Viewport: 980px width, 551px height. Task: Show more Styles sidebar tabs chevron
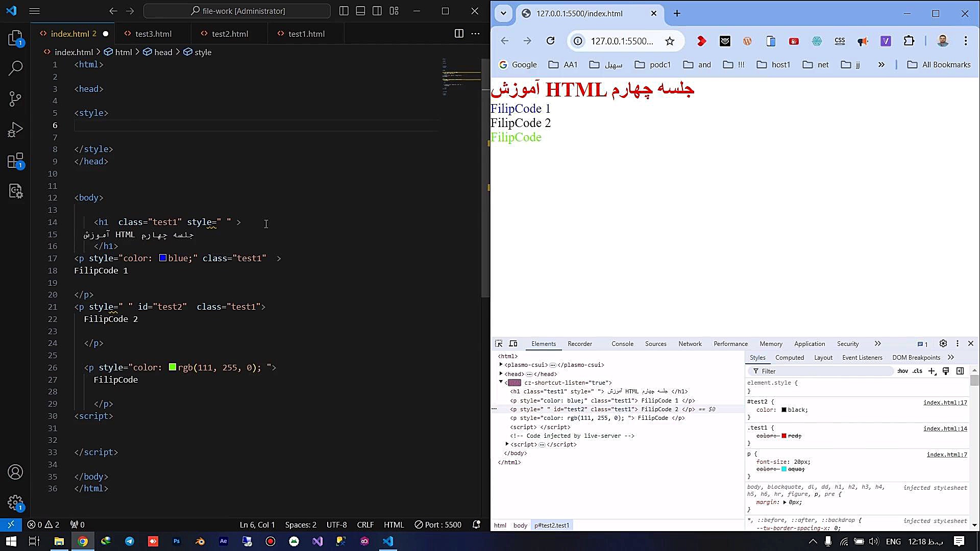(950, 358)
